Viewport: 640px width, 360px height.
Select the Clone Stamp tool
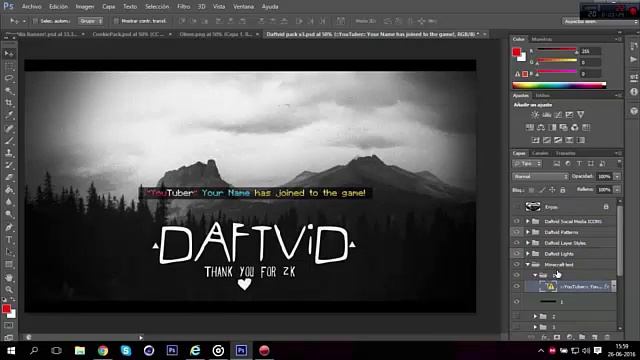[9, 153]
